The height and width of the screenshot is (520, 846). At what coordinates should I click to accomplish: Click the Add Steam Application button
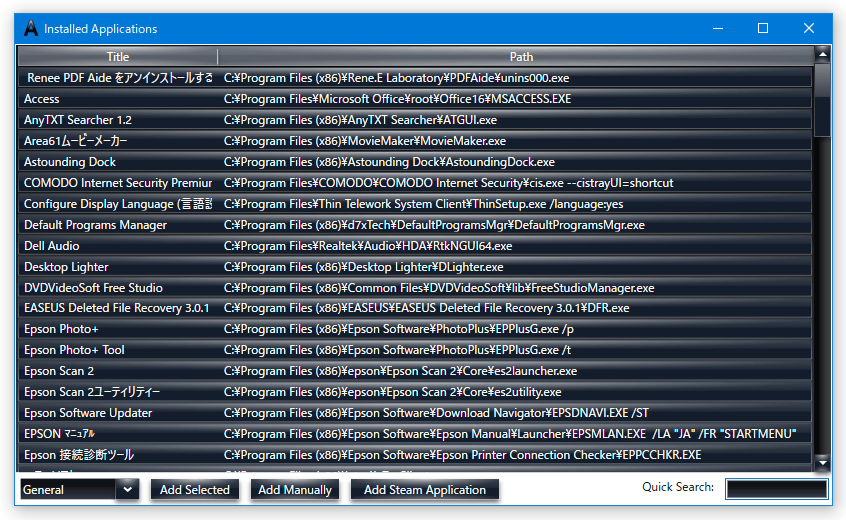[x=425, y=489]
